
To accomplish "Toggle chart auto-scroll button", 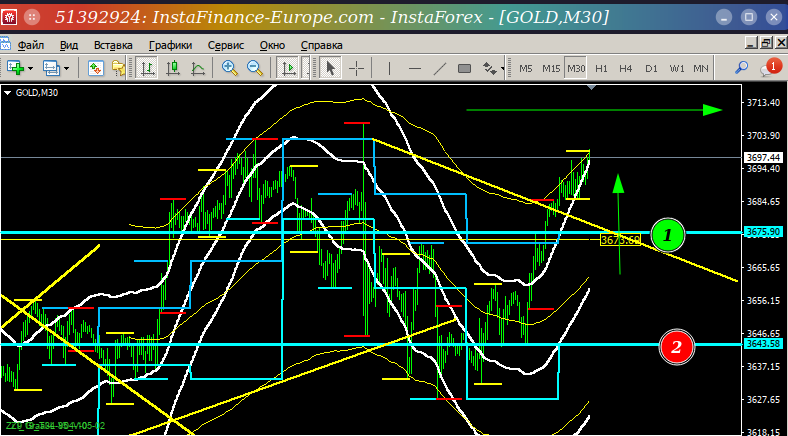I will (x=288, y=68).
